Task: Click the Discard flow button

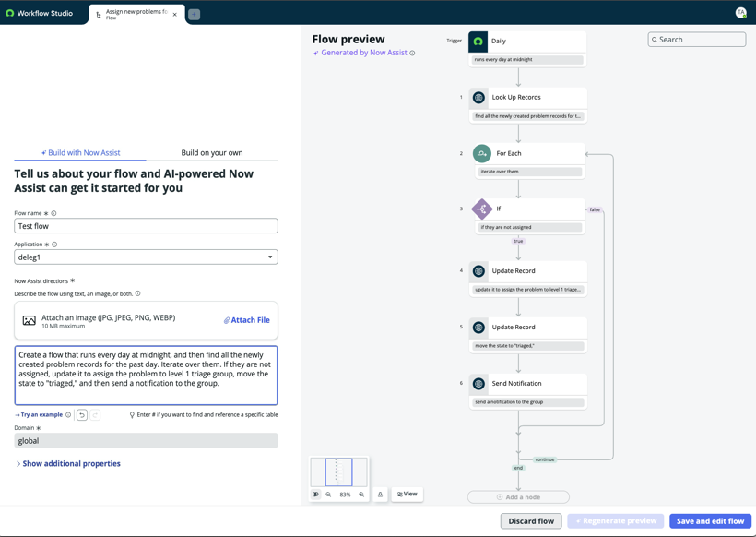Action: [531, 521]
